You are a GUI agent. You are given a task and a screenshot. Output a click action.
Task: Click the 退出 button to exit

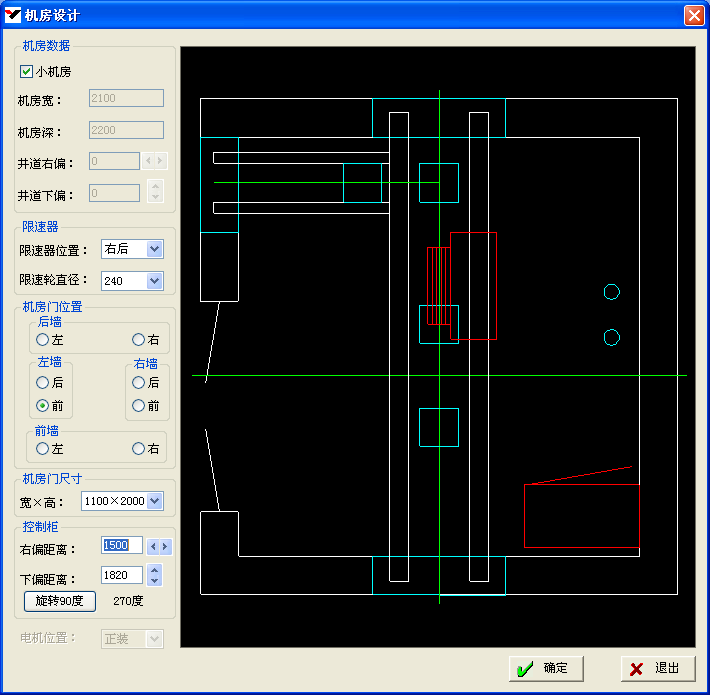(657, 669)
